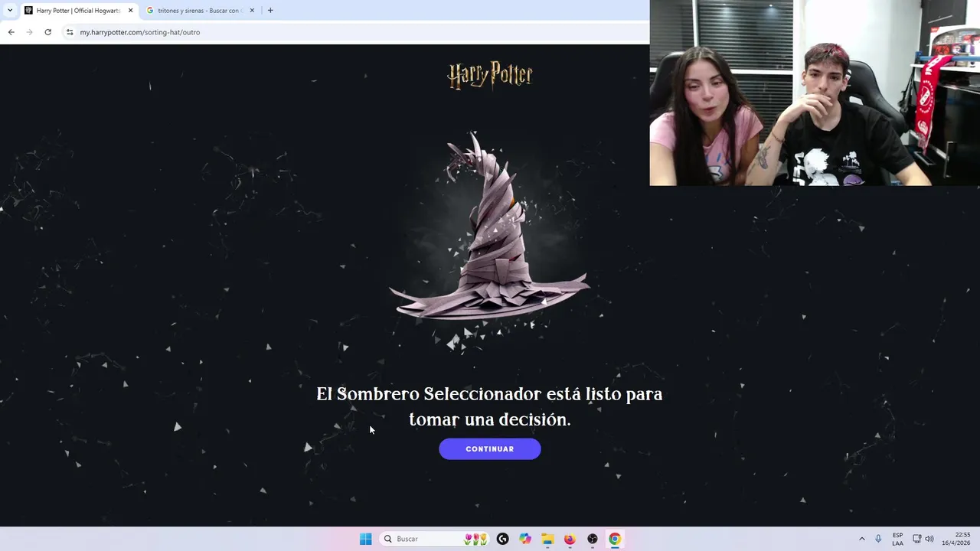Close the Harry Potter tab

pyautogui.click(x=130, y=11)
